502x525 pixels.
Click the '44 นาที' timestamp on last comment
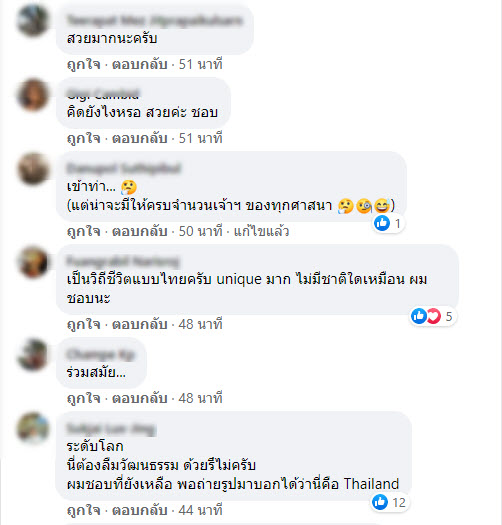(x=200, y=510)
